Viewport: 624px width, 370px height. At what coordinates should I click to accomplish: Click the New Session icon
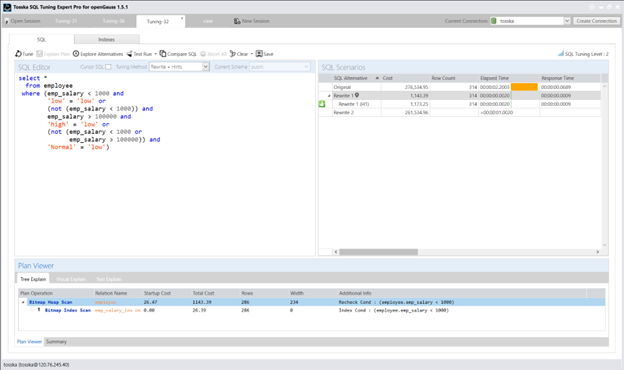tap(237, 21)
